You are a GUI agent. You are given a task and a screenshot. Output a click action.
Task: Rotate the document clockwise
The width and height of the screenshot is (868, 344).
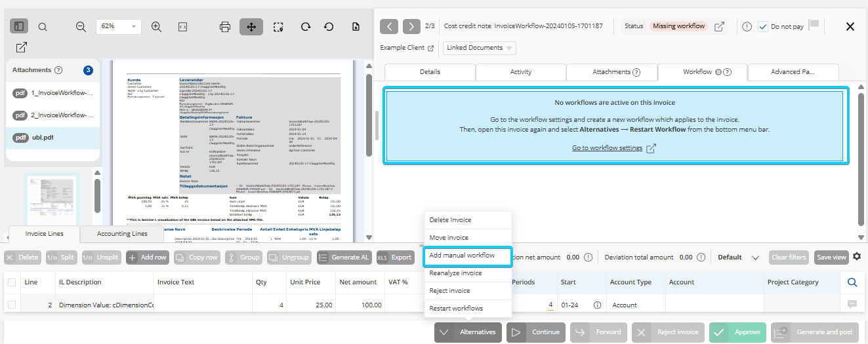click(306, 27)
